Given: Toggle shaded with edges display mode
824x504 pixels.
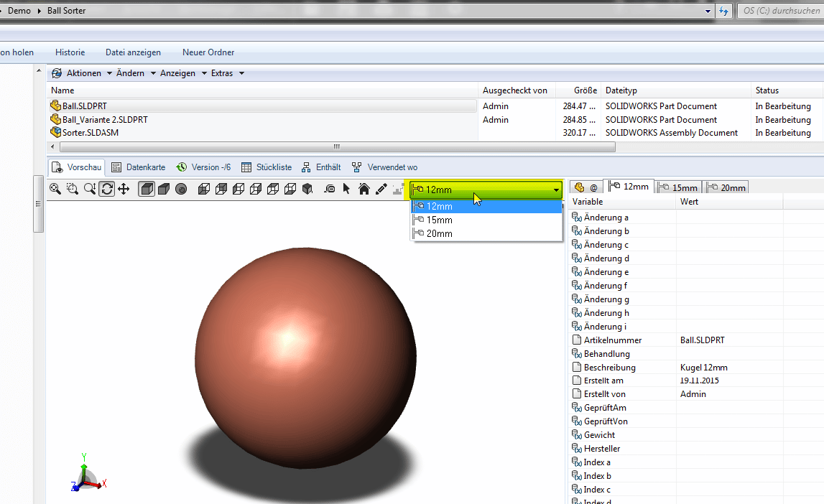Looking at the screenshot, I should coord(147,189).
